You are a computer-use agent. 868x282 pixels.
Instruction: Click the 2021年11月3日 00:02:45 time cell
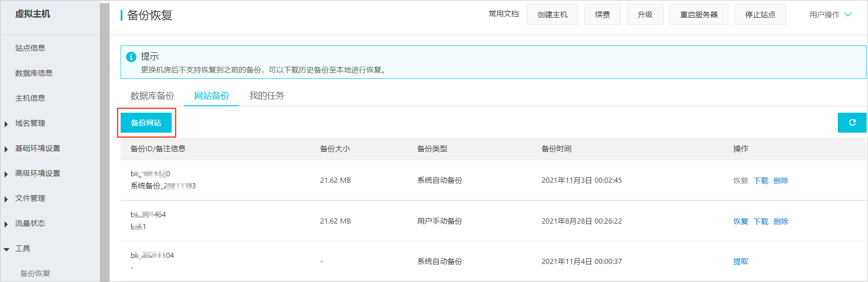click(x=582, y=180)
